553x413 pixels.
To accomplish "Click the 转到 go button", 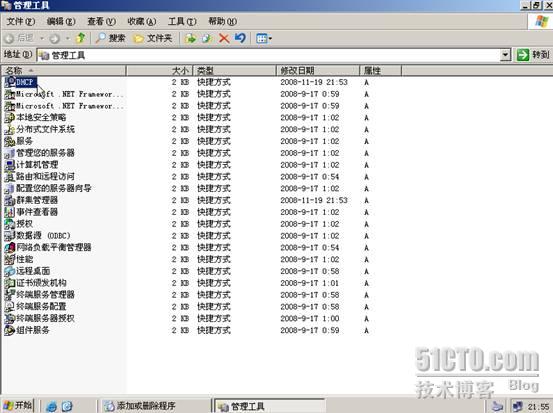I will (x=533, y=55).
